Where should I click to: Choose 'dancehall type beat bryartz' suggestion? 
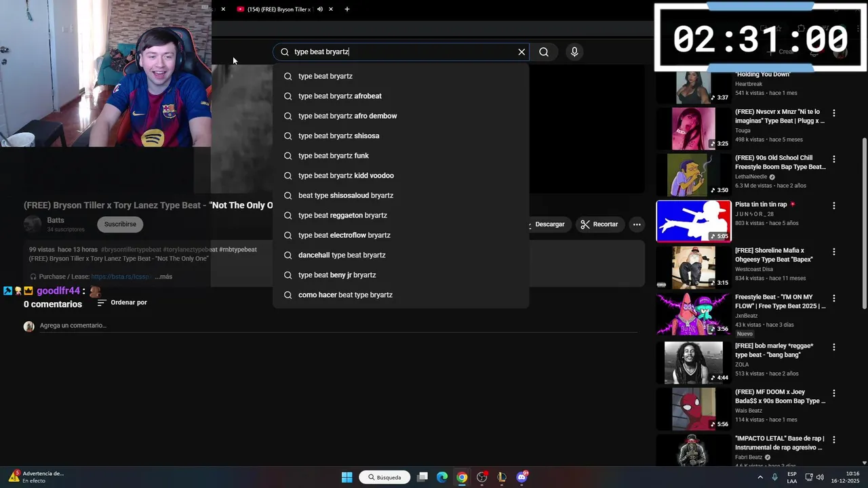point(401,255)
